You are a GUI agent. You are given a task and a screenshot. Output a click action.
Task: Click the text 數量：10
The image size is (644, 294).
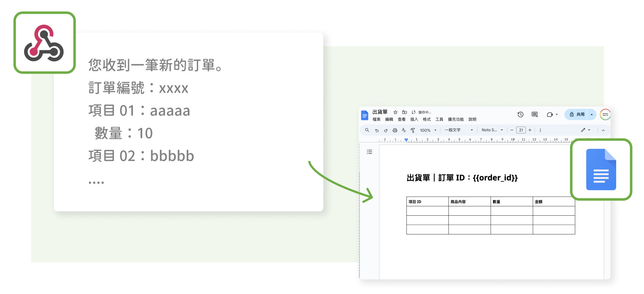[x=124, y=133]
